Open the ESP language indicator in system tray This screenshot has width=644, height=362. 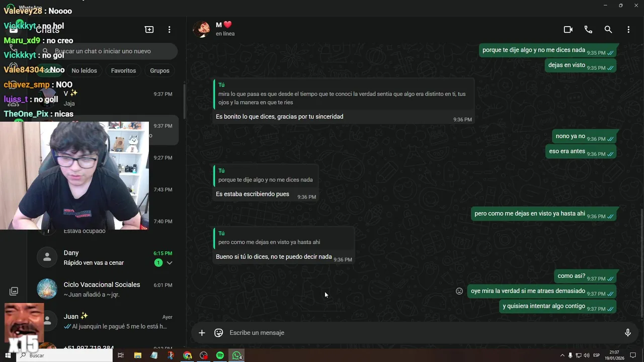tap(597, 355)
